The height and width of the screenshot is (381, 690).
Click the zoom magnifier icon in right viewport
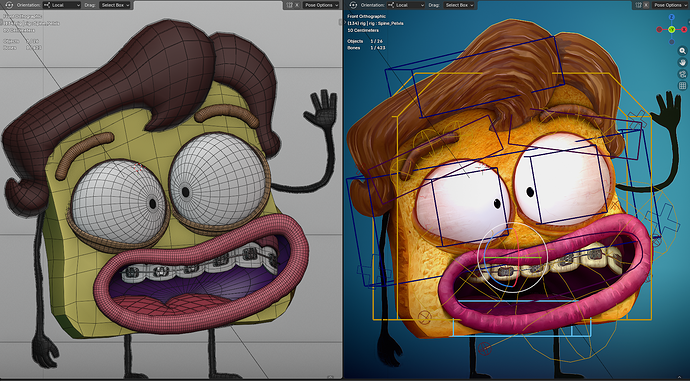pyautogui.click(x=683, y=51)
